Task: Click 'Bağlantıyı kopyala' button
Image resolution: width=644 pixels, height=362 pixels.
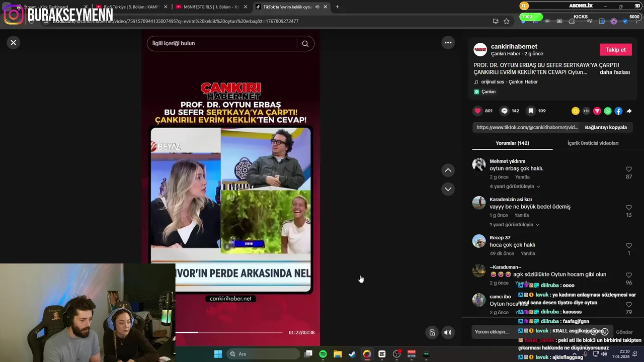Action: pos(606,127)
